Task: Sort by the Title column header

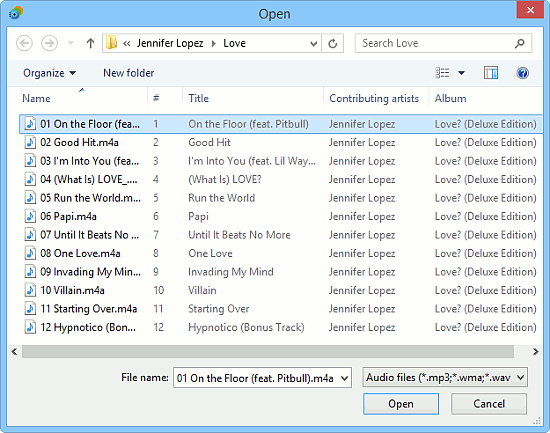Action: (199, 98)
